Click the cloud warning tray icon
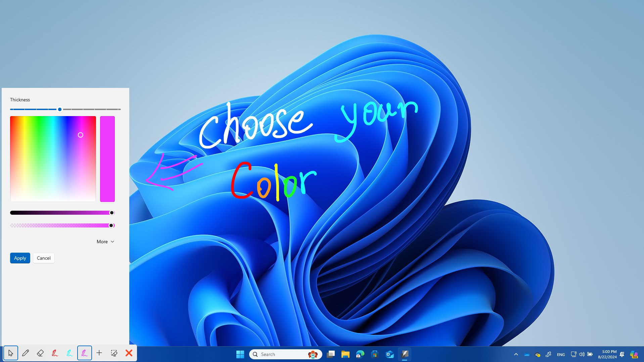This screenshot has height=362, width=644. tap(538, 354)
